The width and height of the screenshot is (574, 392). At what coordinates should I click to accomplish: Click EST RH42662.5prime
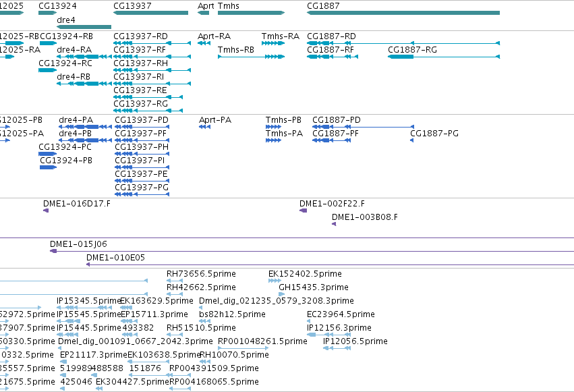pyautogui.click(x=201, y=287)
